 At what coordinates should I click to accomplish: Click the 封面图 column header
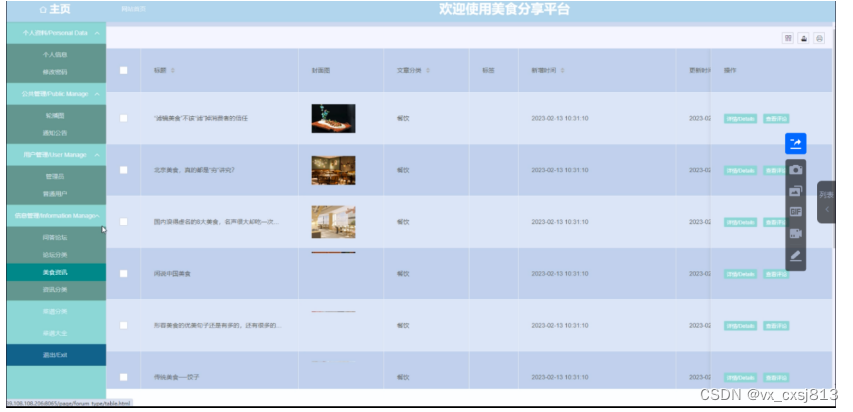coord(320,71)
